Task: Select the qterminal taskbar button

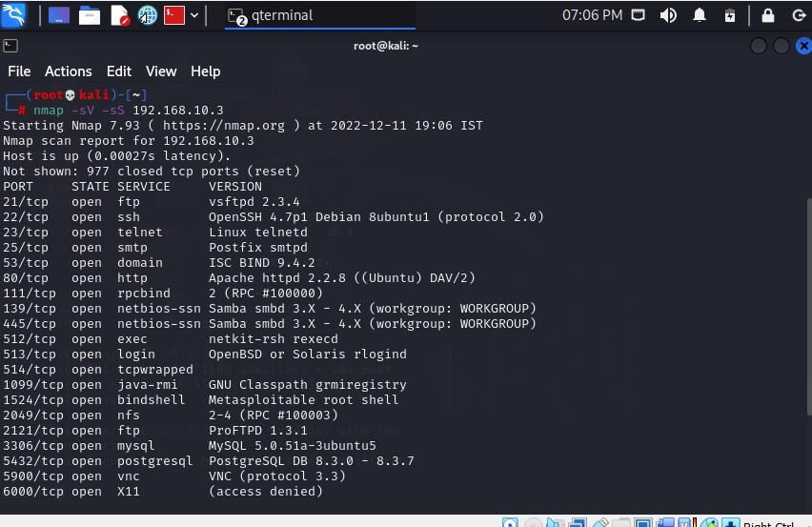Action: point(320,15)
